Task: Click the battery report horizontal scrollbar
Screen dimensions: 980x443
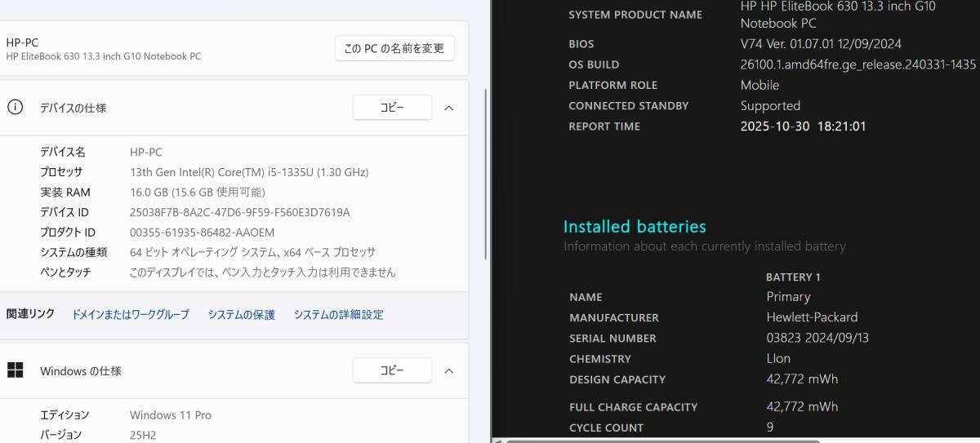Action: coord(653,441)
